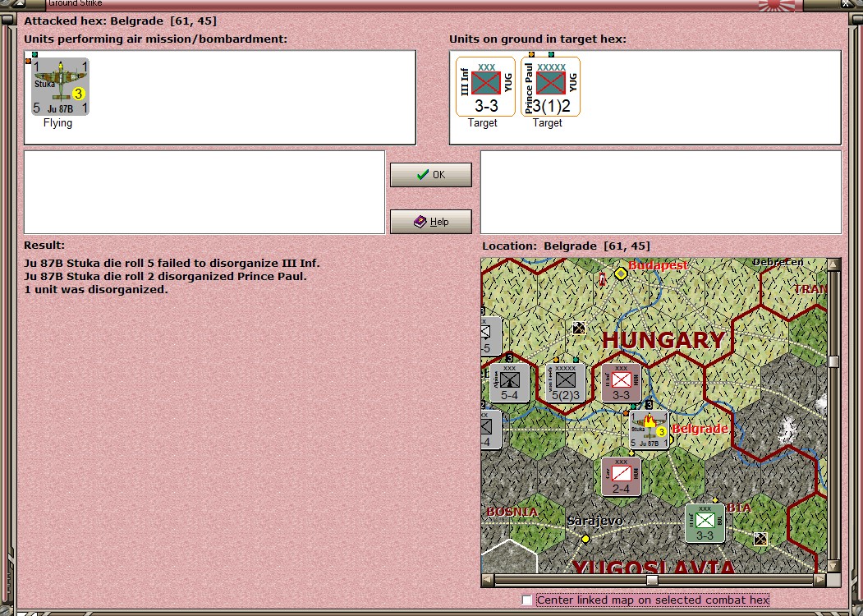Image resolution: width=863 pixels, height=616 pixels.
Task: Click the empty left results list box
Action: pyautogui.click(x=204, y=192)
